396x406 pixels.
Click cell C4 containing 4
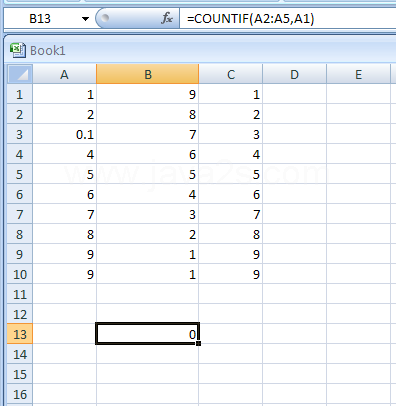click(x=231, y=154)
